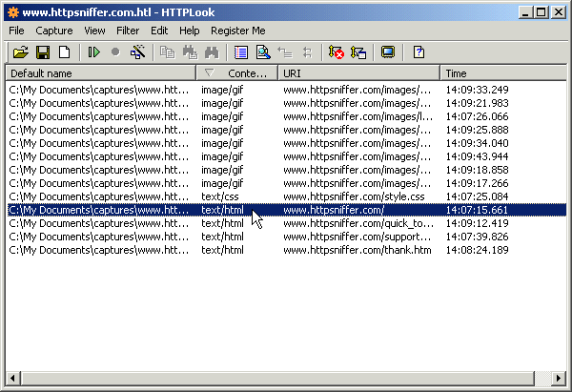Select the row with time 14:09:34.040
The width and height of the screenshot is (572, 392).
coord(287,143)
